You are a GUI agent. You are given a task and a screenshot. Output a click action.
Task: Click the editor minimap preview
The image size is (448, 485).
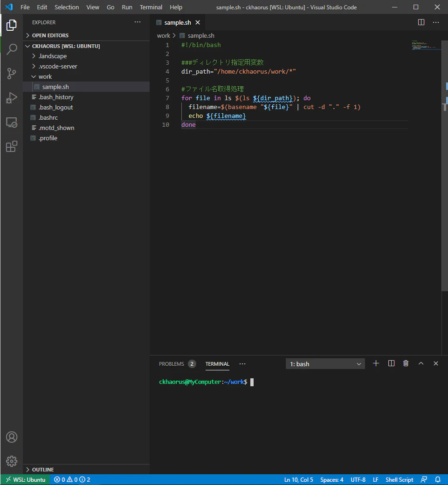426,45
